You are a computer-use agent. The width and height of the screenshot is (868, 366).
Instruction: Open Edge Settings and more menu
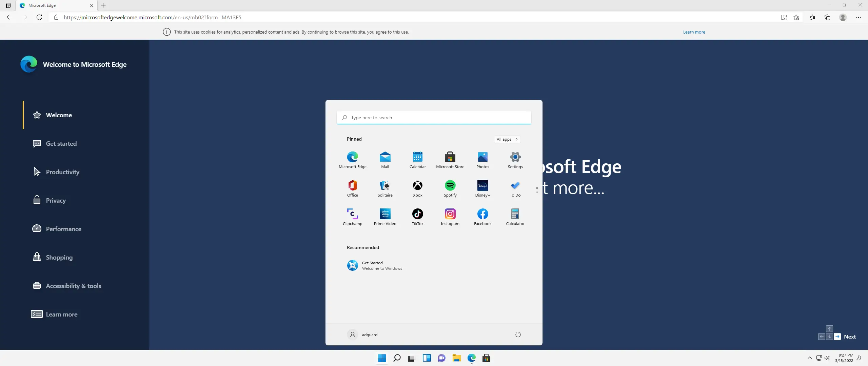tap(858, 17)
